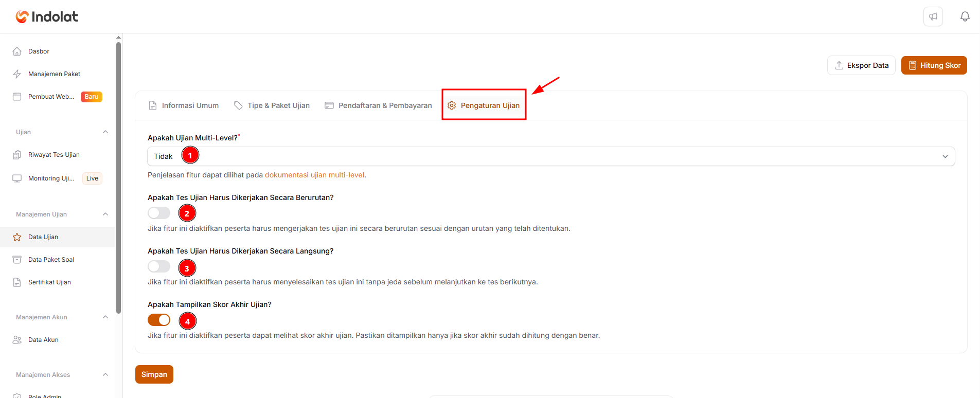Click the Ekspor Data button

coord(861,65)
